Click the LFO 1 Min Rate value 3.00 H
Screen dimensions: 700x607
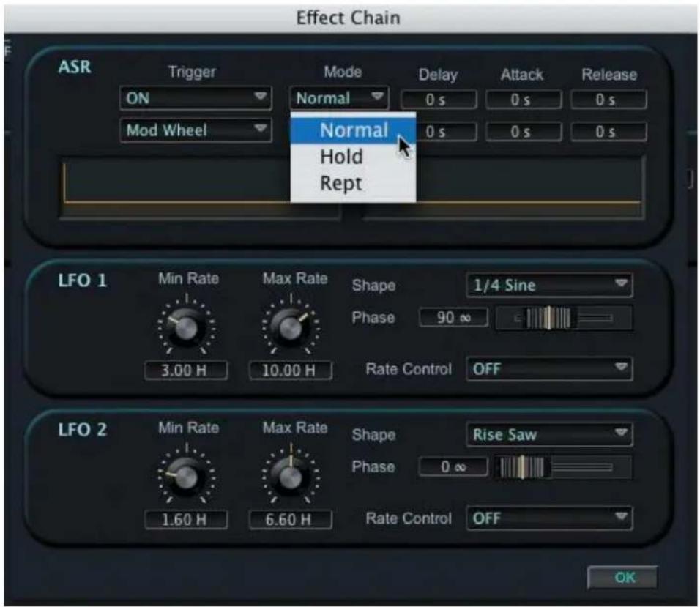point(186,370)
